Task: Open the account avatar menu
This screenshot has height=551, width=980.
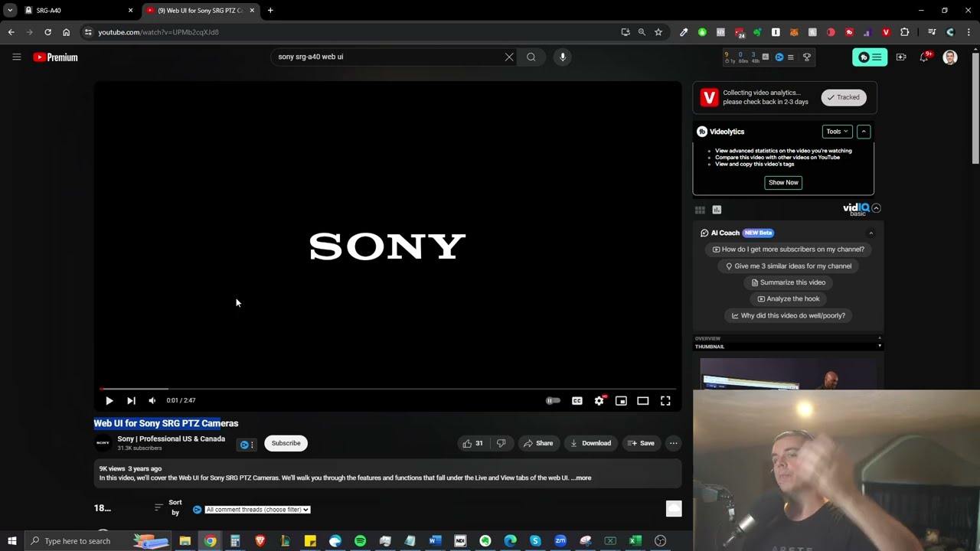Action: click(x=950, y=57)
